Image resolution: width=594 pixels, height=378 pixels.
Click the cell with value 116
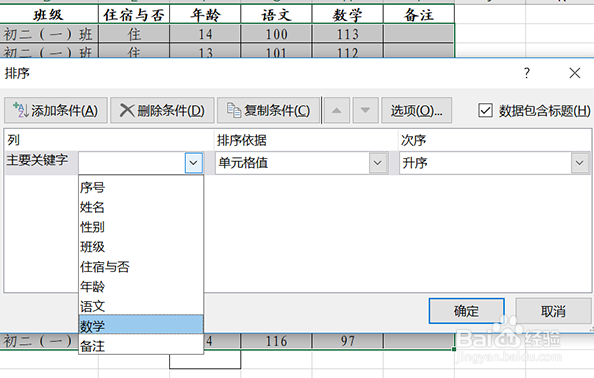pyautogui.click(x=276, y=341)
